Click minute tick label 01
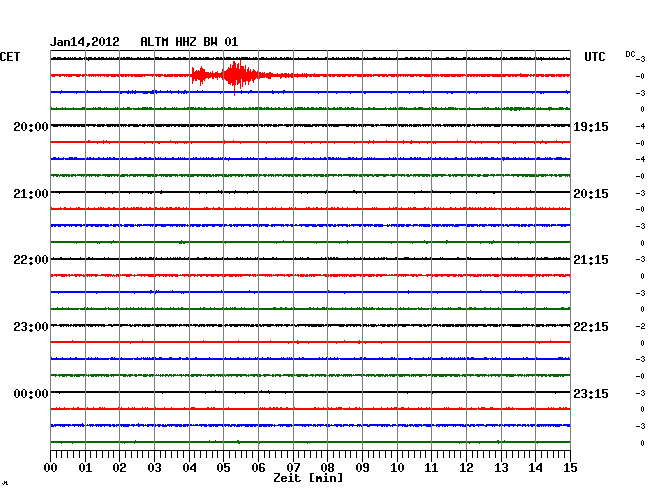Viewport: 650px width, 494px height. pos(85,467)
